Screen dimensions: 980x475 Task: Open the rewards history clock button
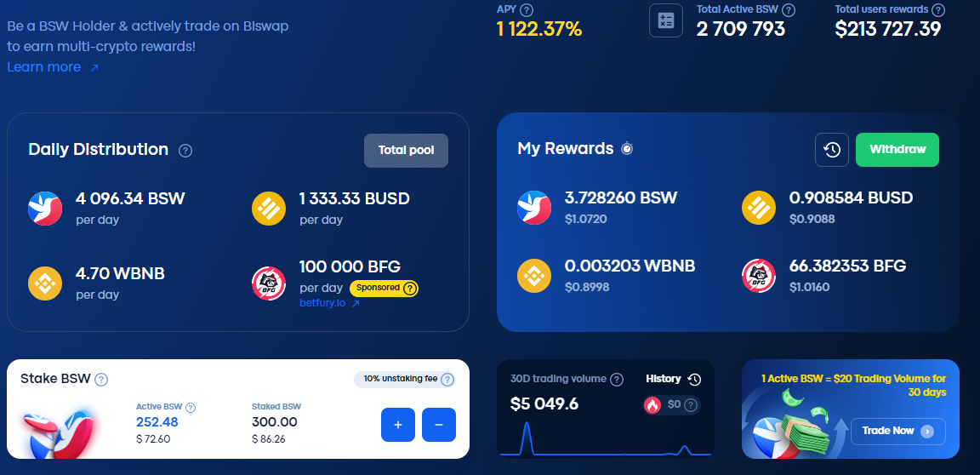832,150
